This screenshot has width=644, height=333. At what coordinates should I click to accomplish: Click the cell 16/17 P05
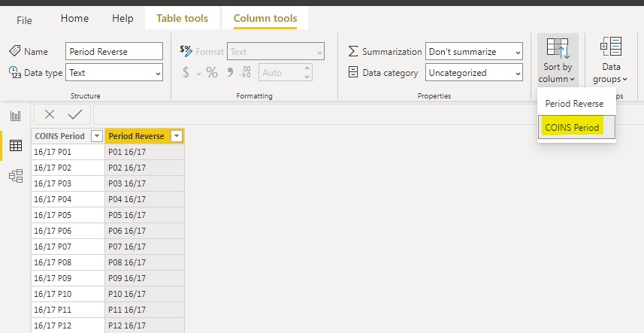coord(68,215)
